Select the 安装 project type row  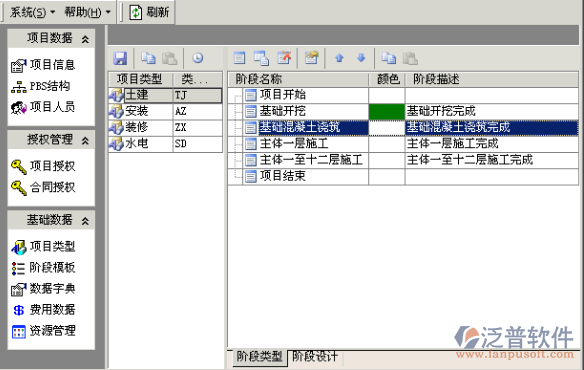[x=165, y=111]
